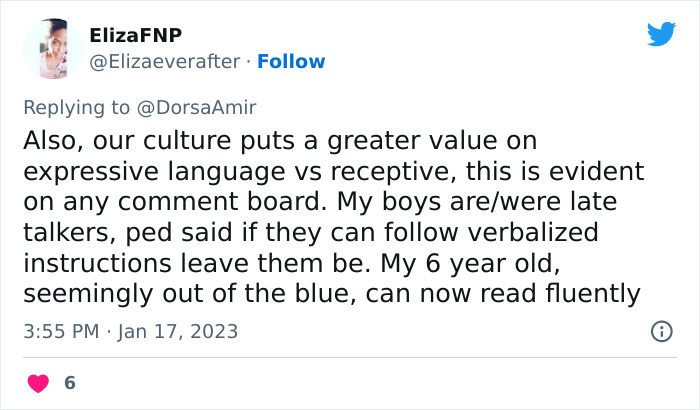Like the tweet with the heart icon
Screen dimensions: 700x410
click(x=39, y=383)
